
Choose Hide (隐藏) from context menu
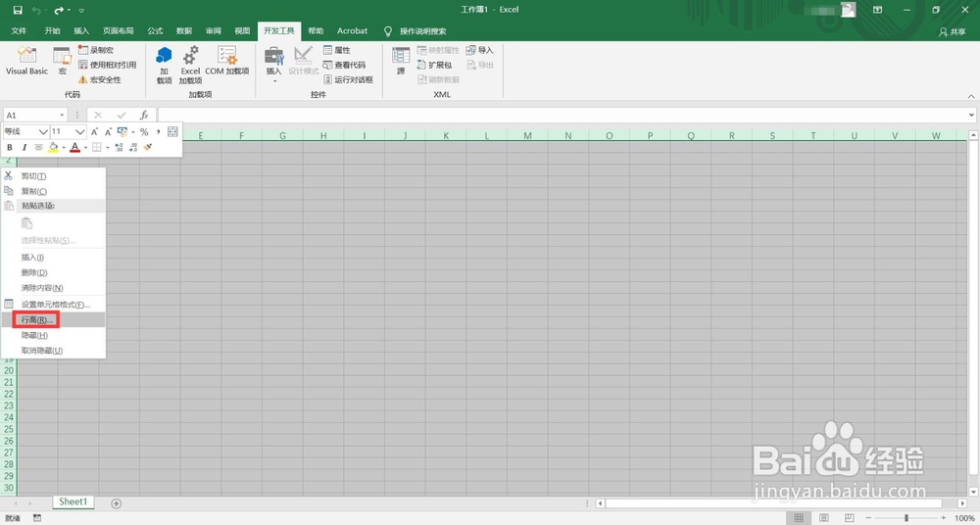pyautogui.click(x=53, y=336)
